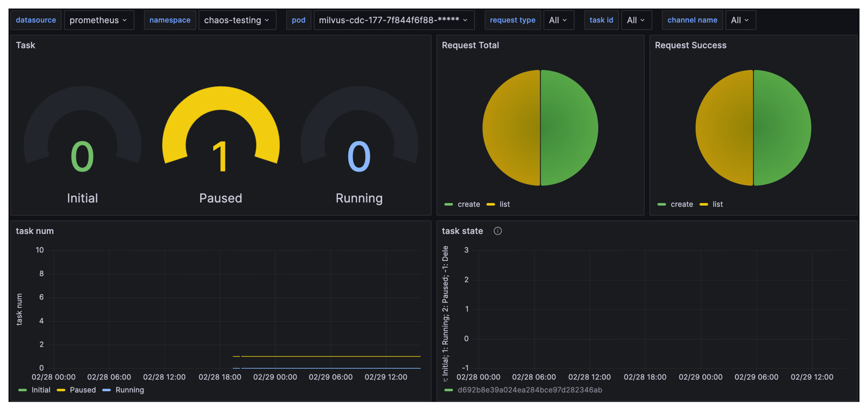Hide the create series in Request Total legend
Screen dimensions: 868x410
468,204
